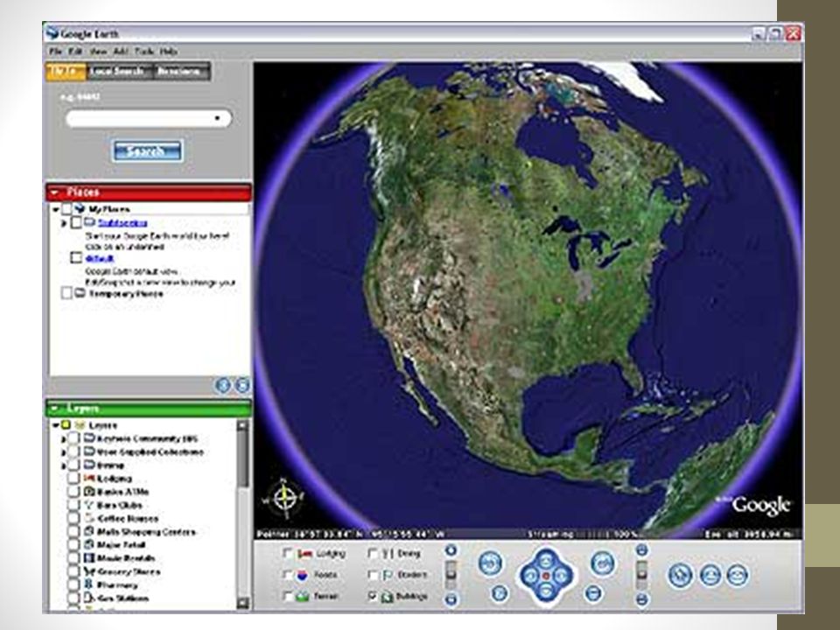Click the zoom in button above zoom slider
840x630 pixels.
[451, 550]
